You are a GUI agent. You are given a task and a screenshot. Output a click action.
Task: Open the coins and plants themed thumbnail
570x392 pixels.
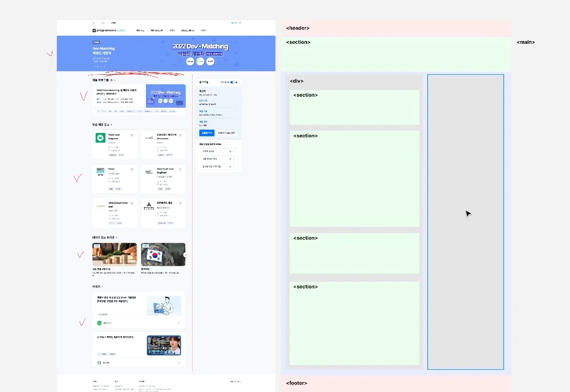tap(115, 255)
